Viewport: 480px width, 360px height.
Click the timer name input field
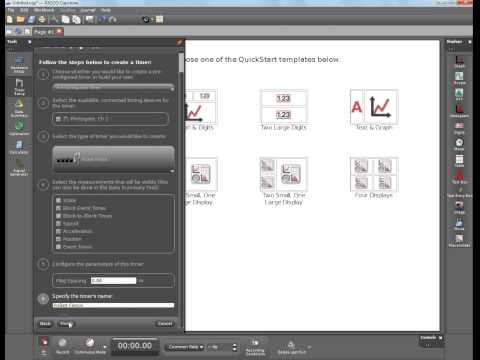pyautogui.click(x=113, y=305)
